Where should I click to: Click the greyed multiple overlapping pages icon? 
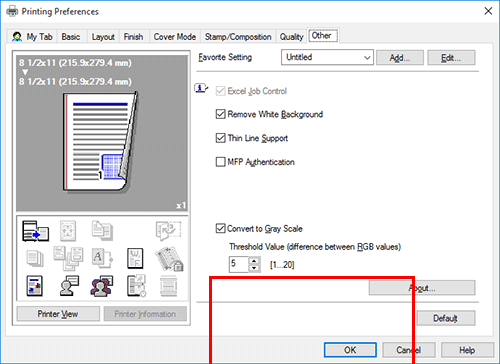tap(68, 258)
